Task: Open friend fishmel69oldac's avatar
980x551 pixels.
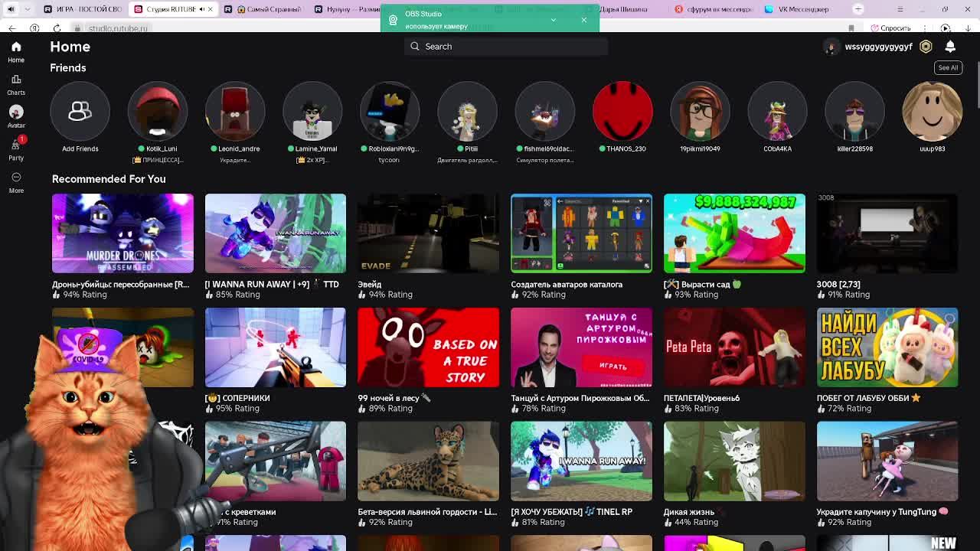Action: point(544,112)
